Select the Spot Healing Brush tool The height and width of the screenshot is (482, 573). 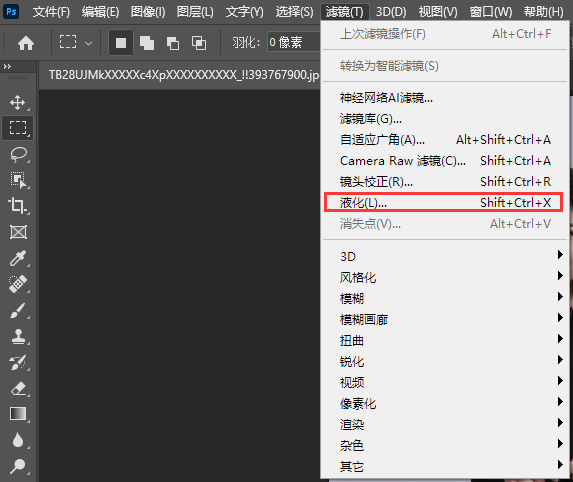click(x=18, y=284)
